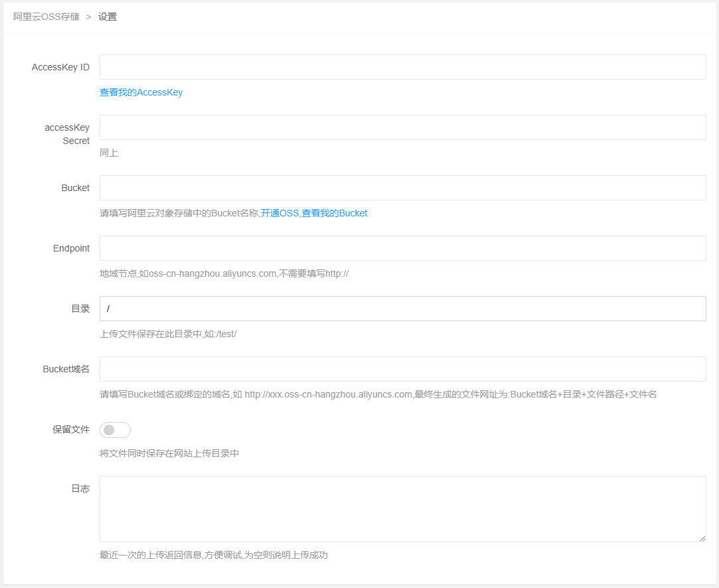The image size is (719, 588).
Task: Focus the accessKey Secret input field
Action: tap(402, 127)
